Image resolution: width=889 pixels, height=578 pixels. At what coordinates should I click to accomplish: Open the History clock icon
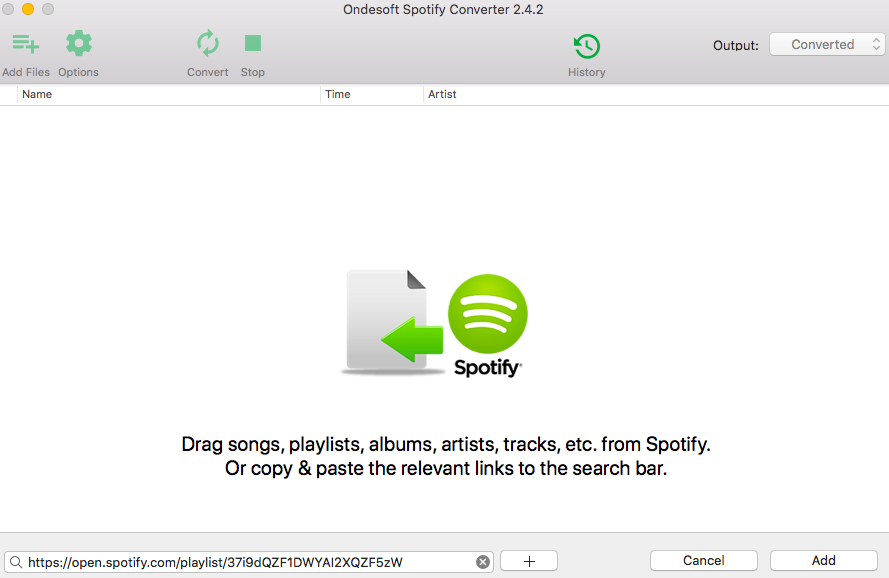tap(587, 46)
